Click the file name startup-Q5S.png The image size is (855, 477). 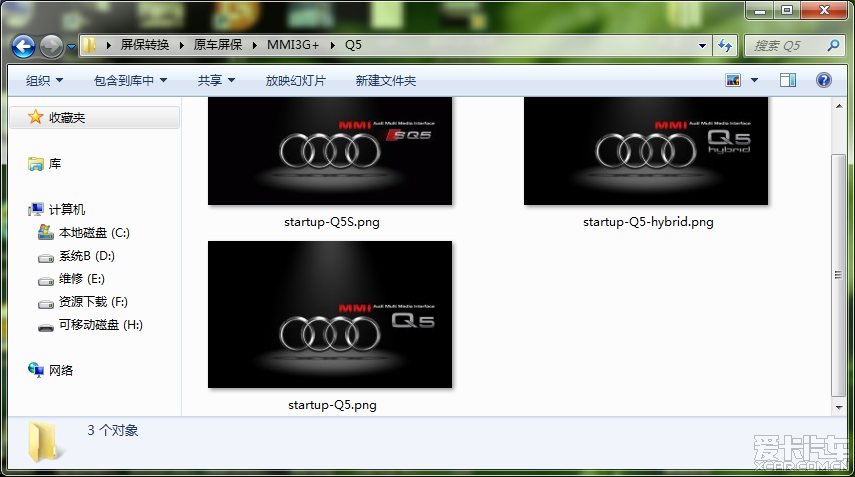tap(332, 222)
